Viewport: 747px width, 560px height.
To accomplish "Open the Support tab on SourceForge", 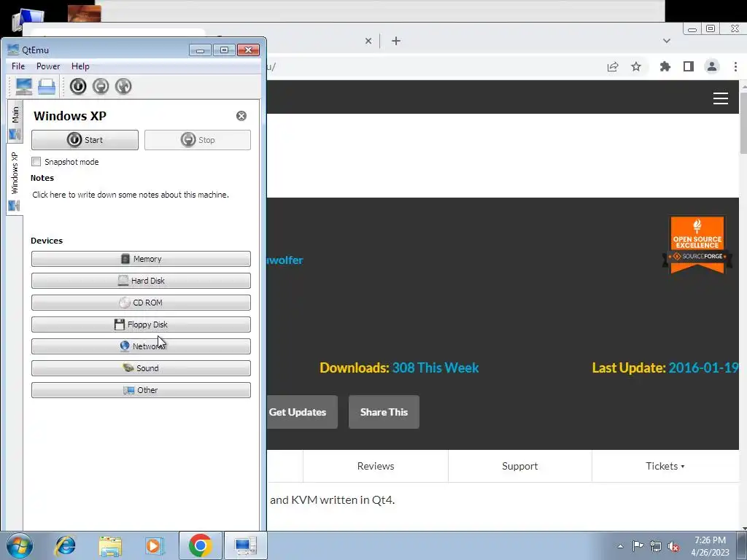I will tap(519, 466).
